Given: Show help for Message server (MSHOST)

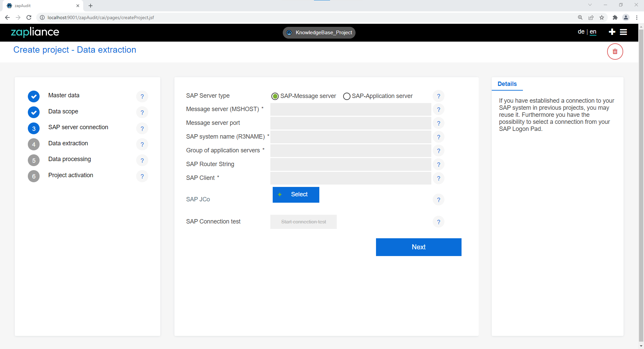Looking at the screenshot, I should point(438,109).
